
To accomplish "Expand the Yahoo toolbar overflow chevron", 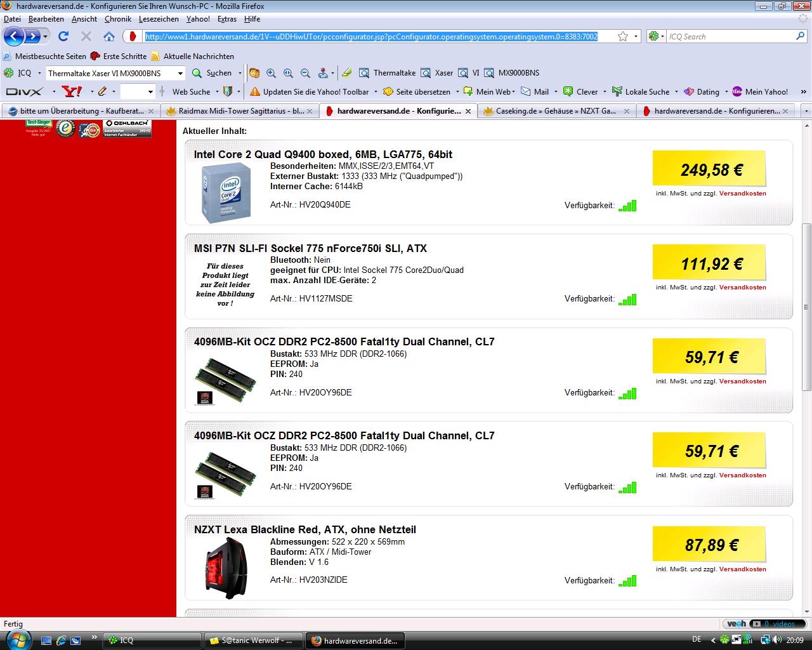I will click(805, 91).
